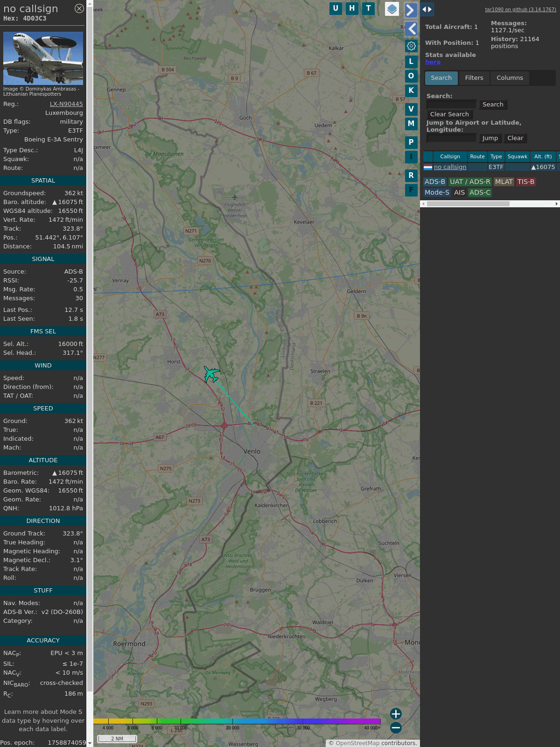Toggle the P button on map sidebar
560x747 pixels.
(411, 142)
